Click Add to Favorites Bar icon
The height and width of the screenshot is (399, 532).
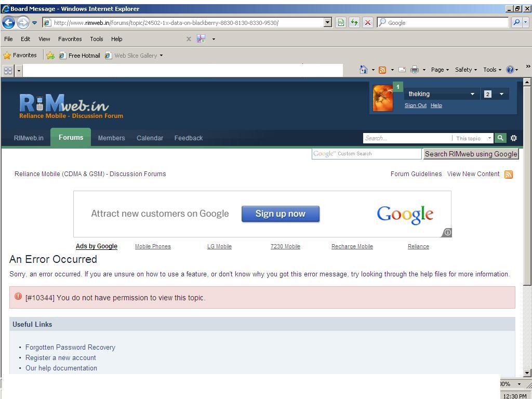pyautogui.click(x=50, y=55)
